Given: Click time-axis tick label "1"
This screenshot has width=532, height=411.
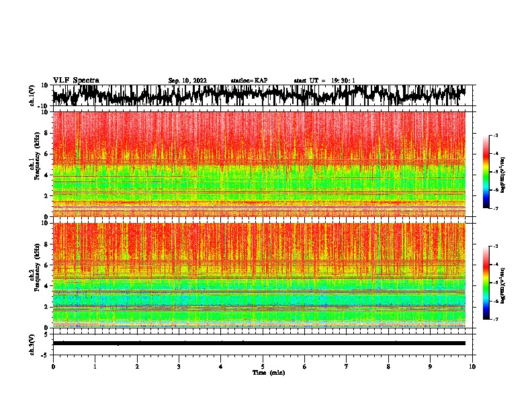Looking at the screenshot, I should (95, 367).
